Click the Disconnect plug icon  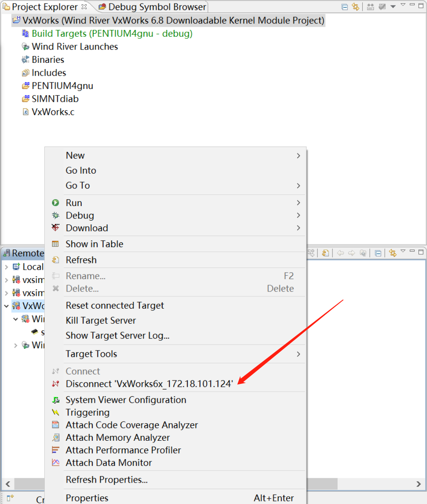coord(55,383)
